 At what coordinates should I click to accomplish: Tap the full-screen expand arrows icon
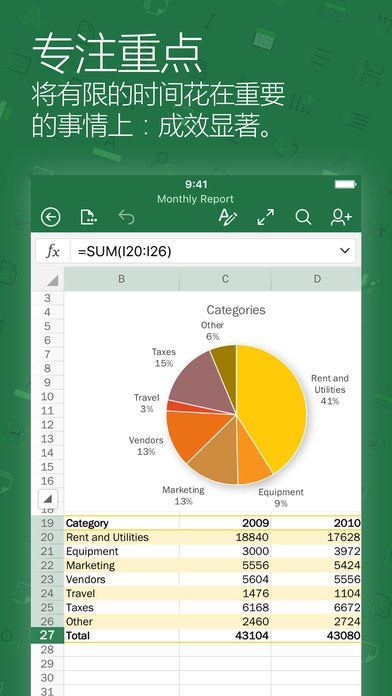(x=265, y=217)
